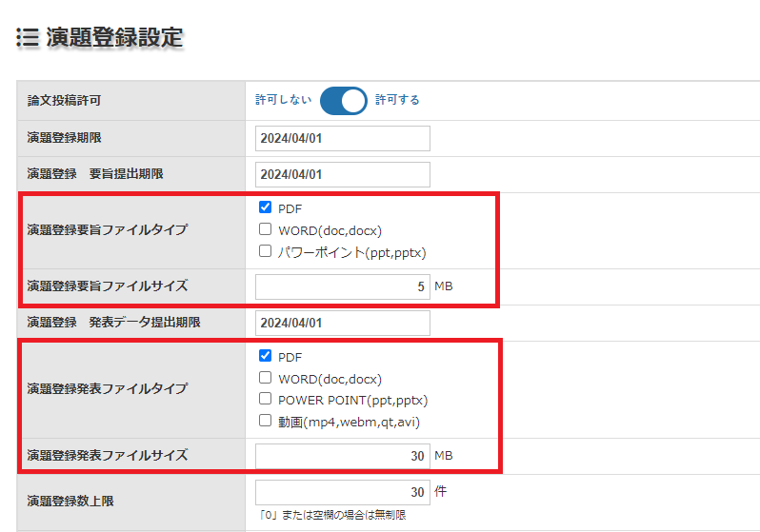Click the list icon beside 演題登録設定 heading
760x532 pixels.
pyautogui.click(x=28, y=39)
